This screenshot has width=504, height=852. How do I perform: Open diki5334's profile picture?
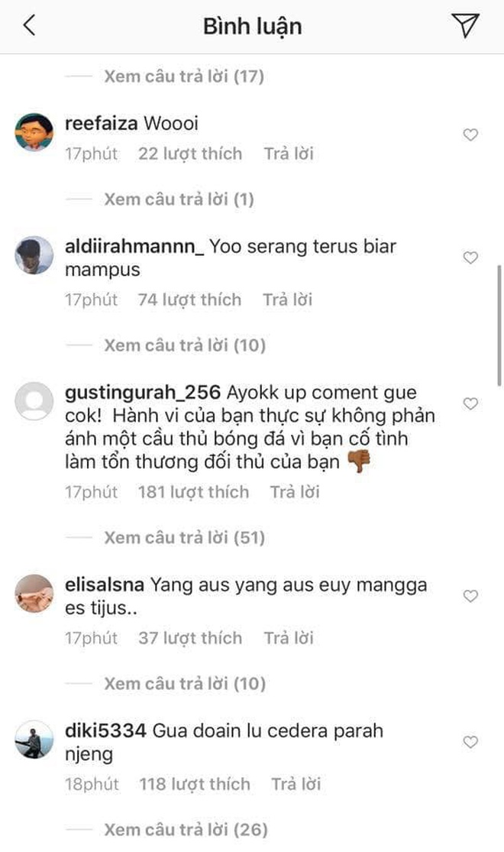(x=34, y=740)
